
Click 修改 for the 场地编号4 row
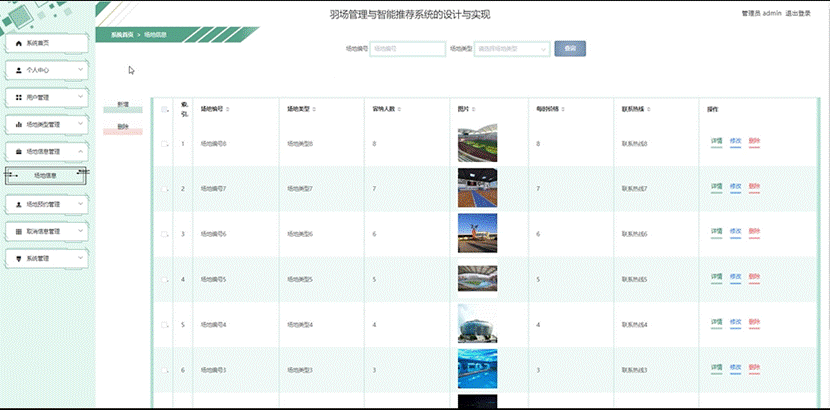[735, 323]
